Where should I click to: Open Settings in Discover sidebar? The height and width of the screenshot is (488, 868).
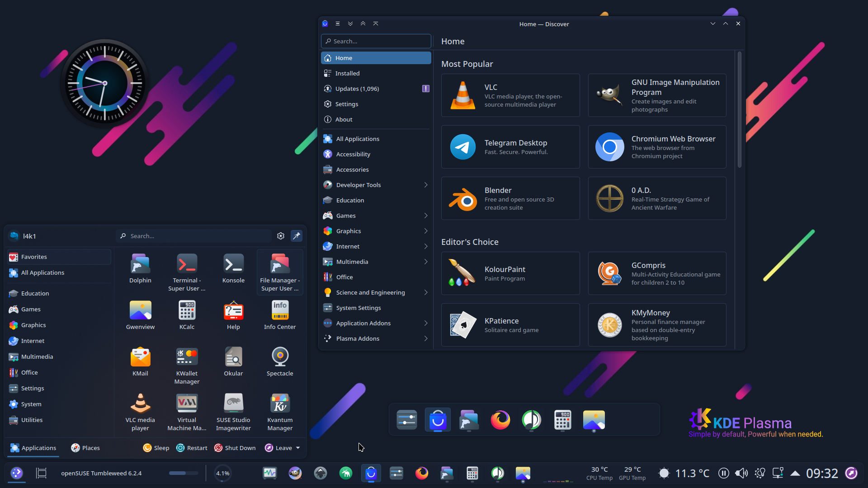click(376, 104)
